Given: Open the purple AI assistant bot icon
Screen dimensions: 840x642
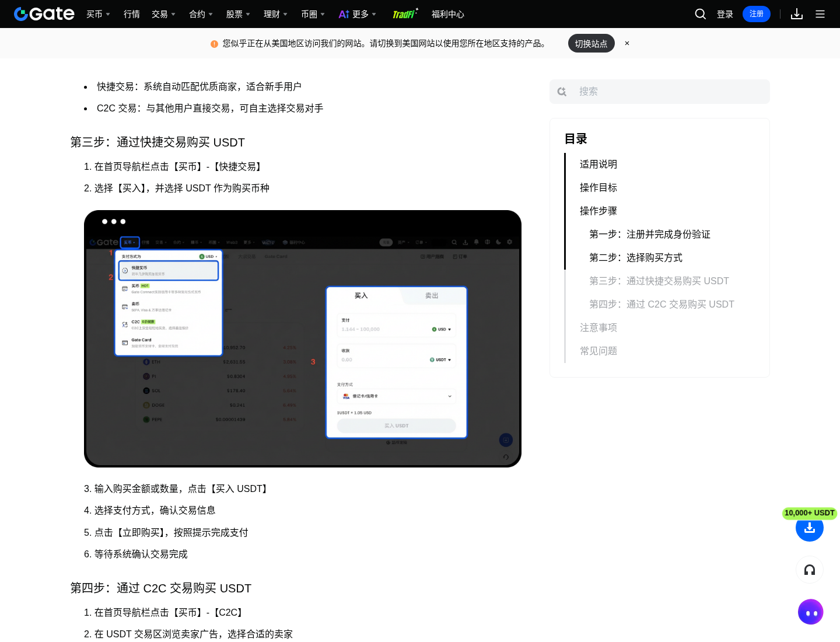Looking at the screenshot, I should coord(811,612).
